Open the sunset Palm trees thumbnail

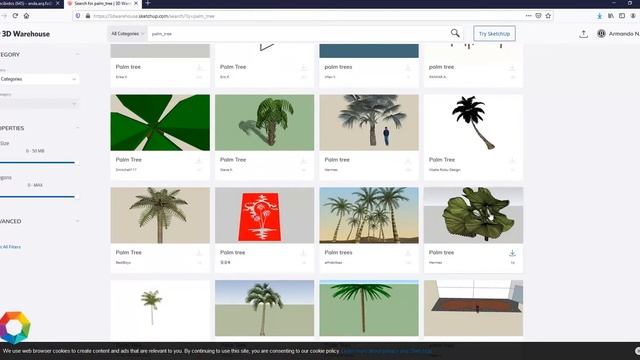[x=369, y=215]
